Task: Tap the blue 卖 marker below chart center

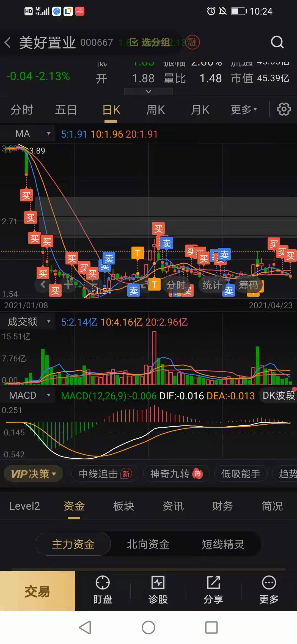Action: pos(134,290)
